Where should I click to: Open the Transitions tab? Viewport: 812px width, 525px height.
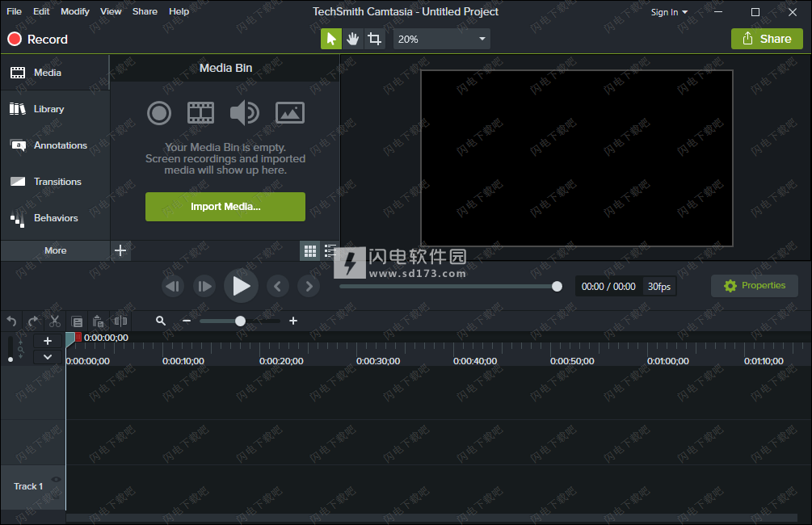pyautogui.click(x=56, y=181)
